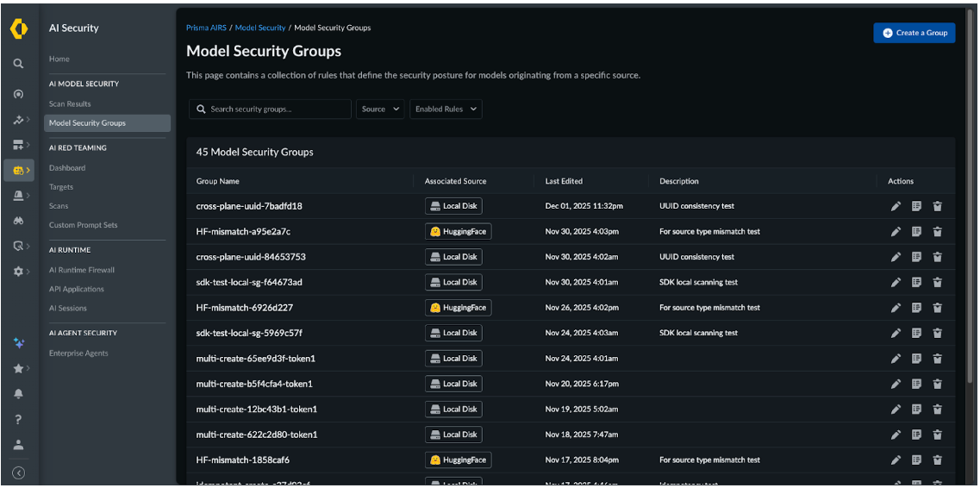Click the search magnifier icon in left rail
Screen dimensions: 980x488
point(18,64)
